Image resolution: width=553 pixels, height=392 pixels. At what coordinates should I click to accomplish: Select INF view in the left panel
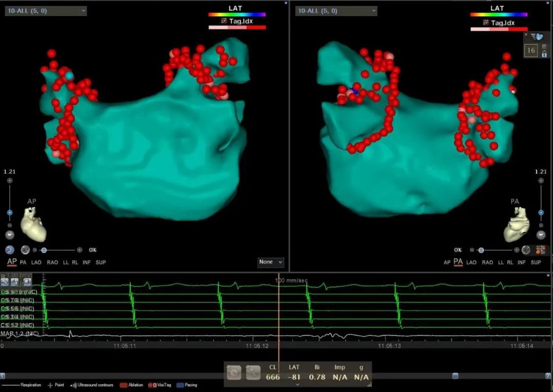(87, 263)
